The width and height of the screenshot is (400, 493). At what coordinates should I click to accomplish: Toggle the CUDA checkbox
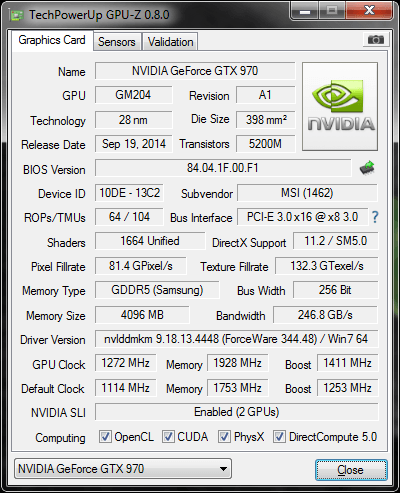coord(168,436)
